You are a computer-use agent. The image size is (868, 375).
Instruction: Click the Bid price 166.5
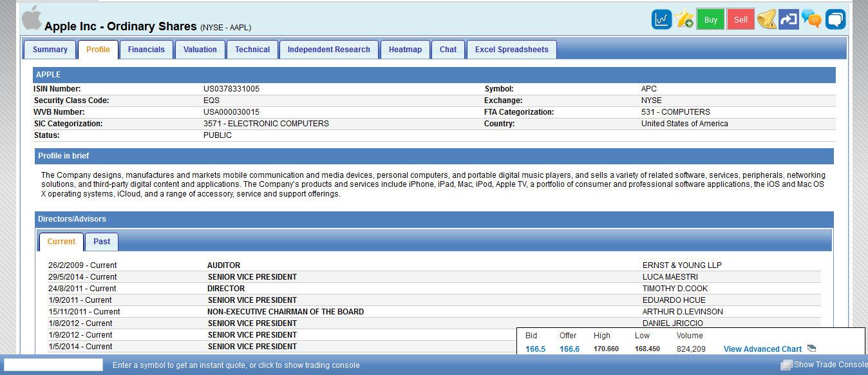[535, 349]
